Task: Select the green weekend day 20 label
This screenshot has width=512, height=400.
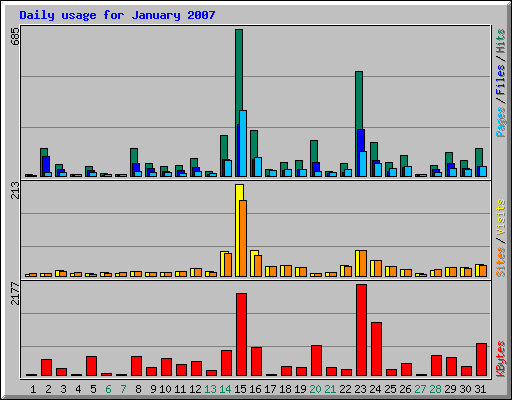Action: 315,389
